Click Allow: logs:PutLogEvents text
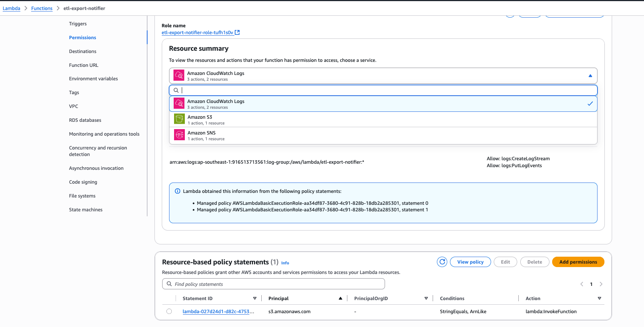This screenshot has height=327, width=644. click(x=514, y=166)
